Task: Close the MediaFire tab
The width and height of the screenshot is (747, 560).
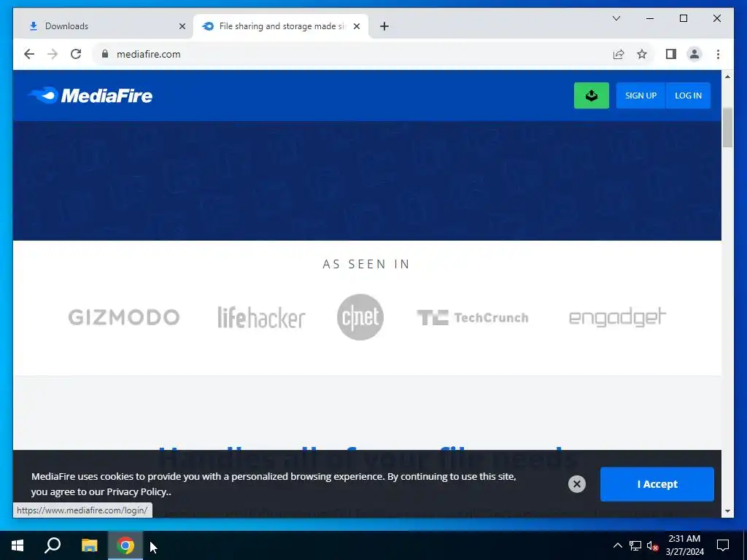Action: (x=356, y=26)
